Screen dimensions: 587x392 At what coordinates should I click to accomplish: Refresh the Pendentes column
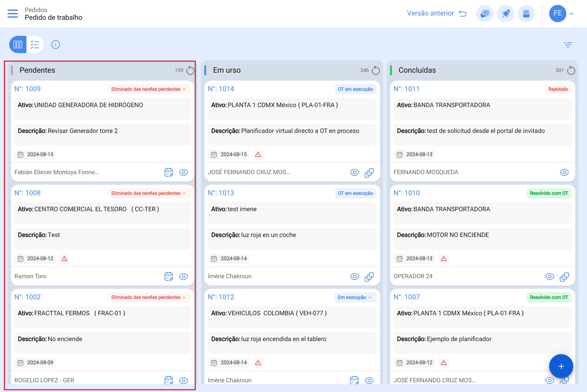pos(190,71)
